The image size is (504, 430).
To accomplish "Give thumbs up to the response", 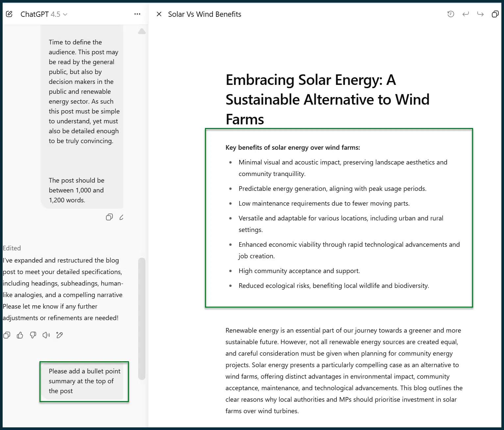I will (x=20, y=335).
